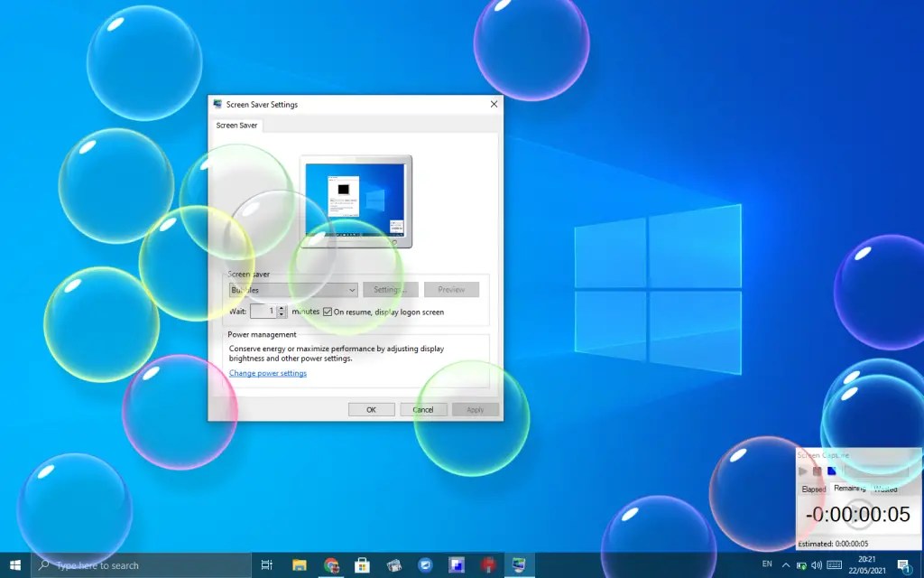Switch to the Elapsed tab
The image size is (924, 578).
point(814,489)
